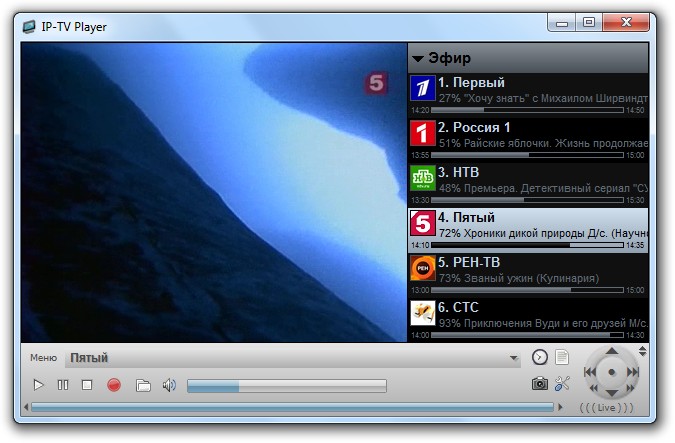Show the TV program guide page icon
The image size is (675, 443).
[562, 357]
